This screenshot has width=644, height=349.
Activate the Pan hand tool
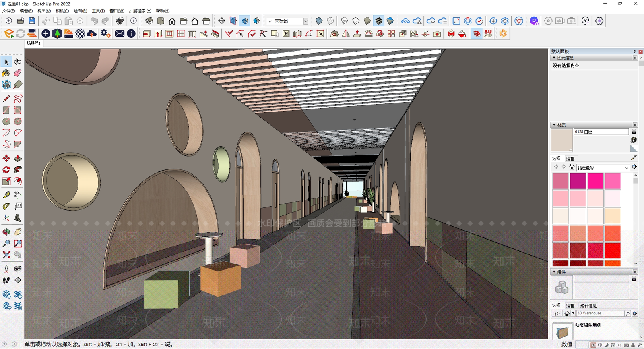[18, 232]
